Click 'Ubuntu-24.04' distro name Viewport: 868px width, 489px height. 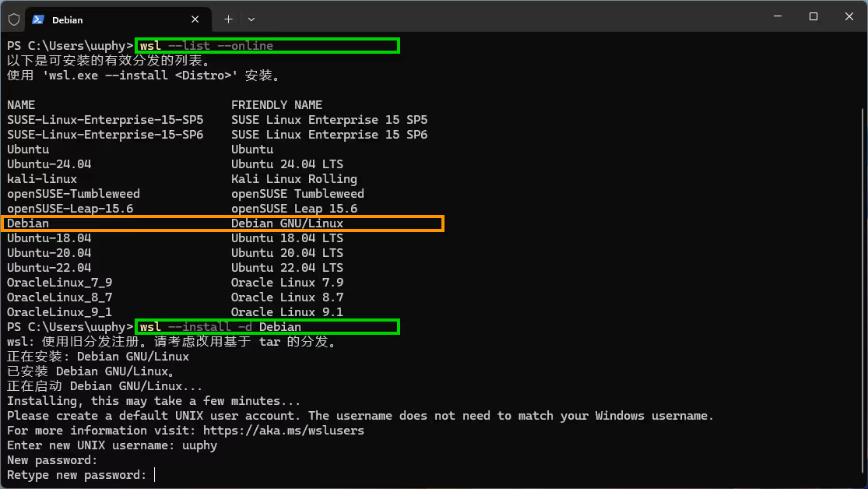point(49,164)
